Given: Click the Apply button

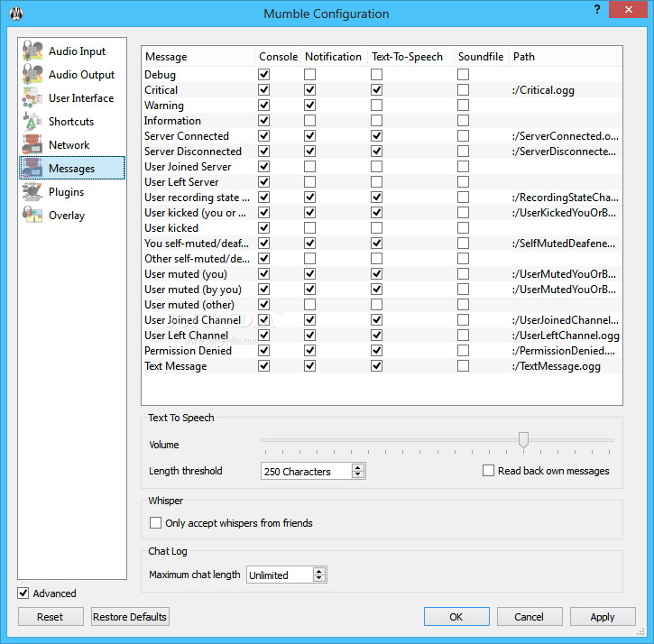Looking at the screenshot, I should (x=603, y=616).
